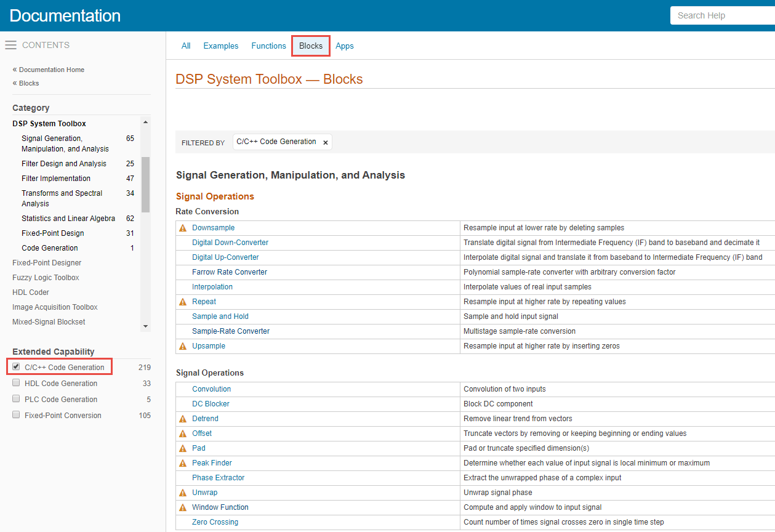Switch to the Apps tab
775x532 pixels.
click(x=344, y=46)
